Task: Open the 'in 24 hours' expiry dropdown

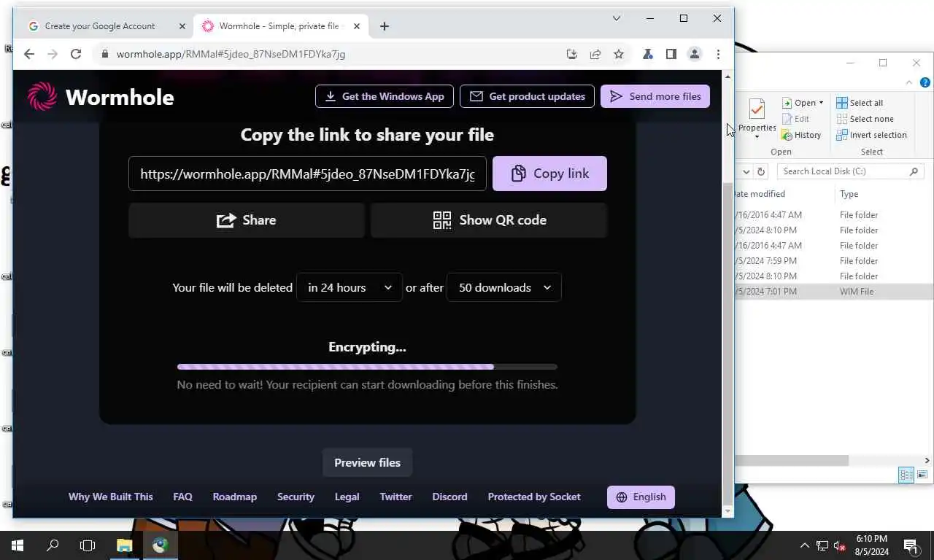Action: point(350,287)
